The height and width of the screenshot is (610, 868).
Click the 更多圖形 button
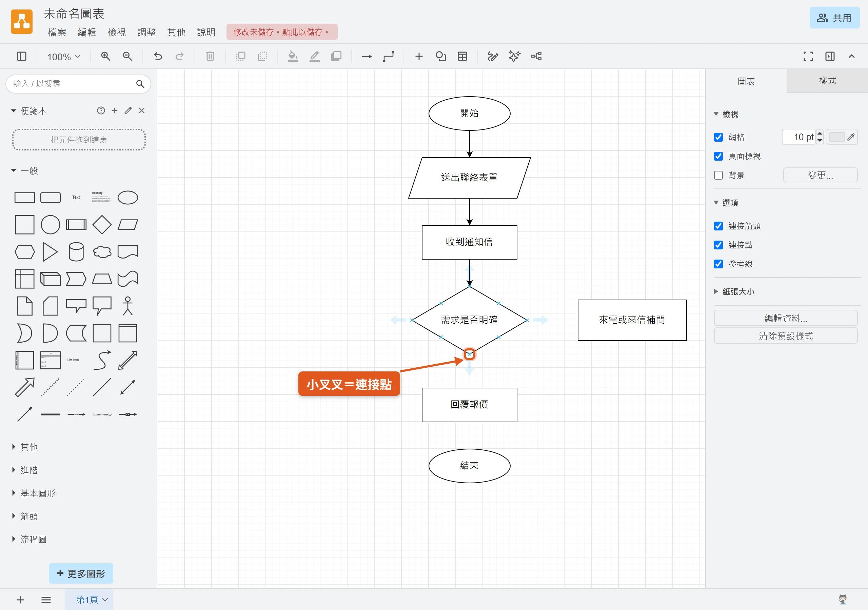81,573
